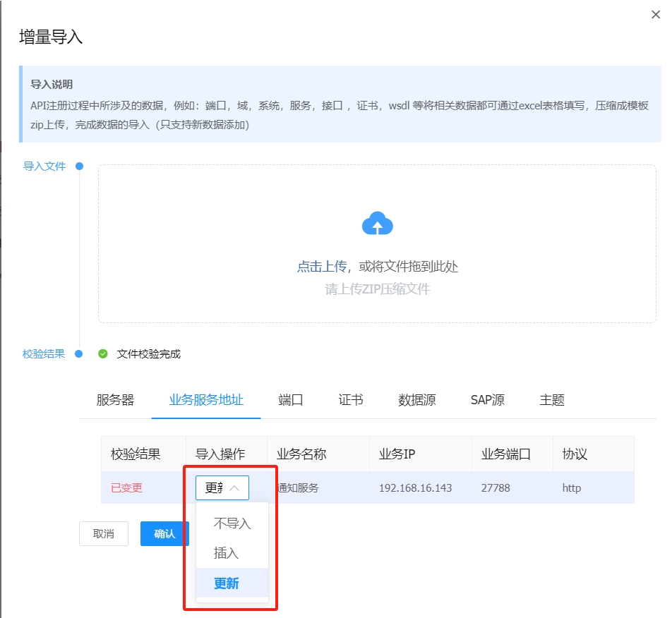
Task: Pick the highlighted 更新 option
Action: pyautogui.click(x=227, y=583)
